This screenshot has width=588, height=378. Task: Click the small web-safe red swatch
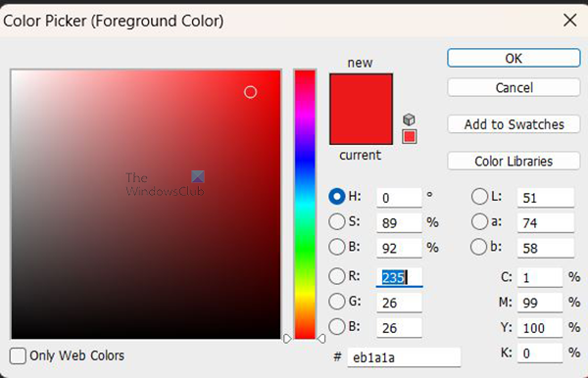(x=409, y=136)
